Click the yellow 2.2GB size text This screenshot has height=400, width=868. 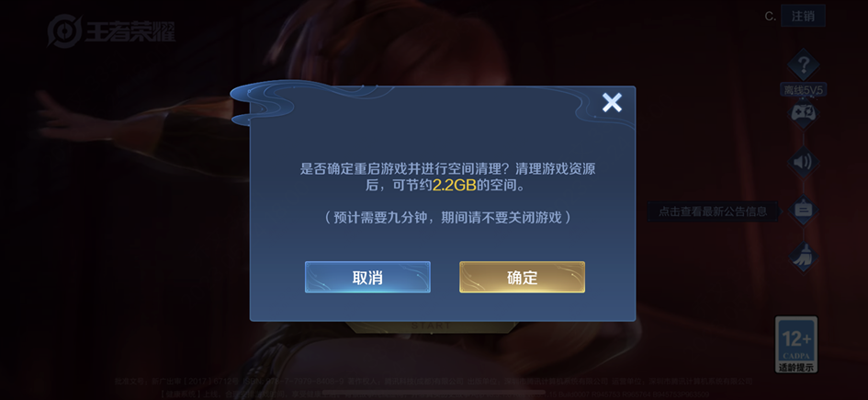[x=454, y=186]
